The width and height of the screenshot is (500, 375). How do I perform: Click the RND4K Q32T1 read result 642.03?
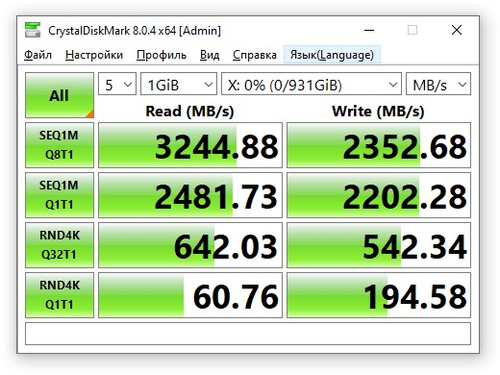tap(190, 245)
